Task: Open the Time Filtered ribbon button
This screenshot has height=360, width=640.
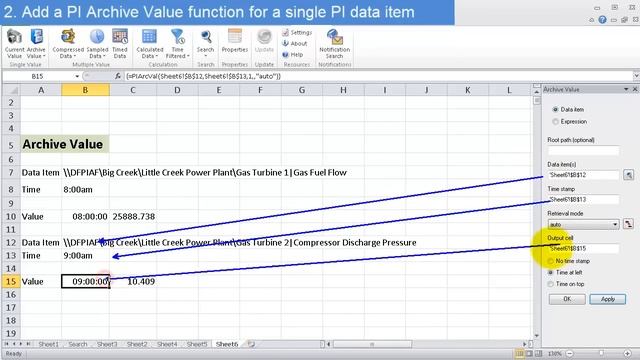Action: click(x=178, y=44)
